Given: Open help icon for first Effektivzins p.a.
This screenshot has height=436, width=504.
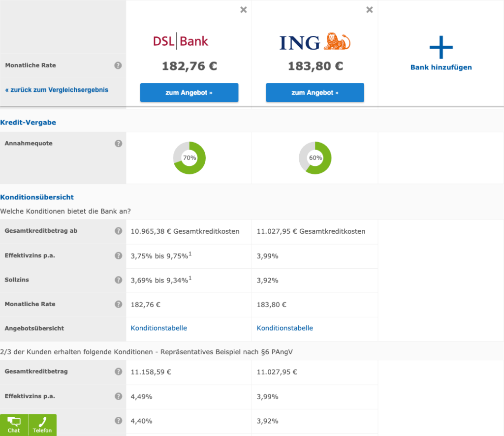Looking at the screenshot, I should coord(118,255).
